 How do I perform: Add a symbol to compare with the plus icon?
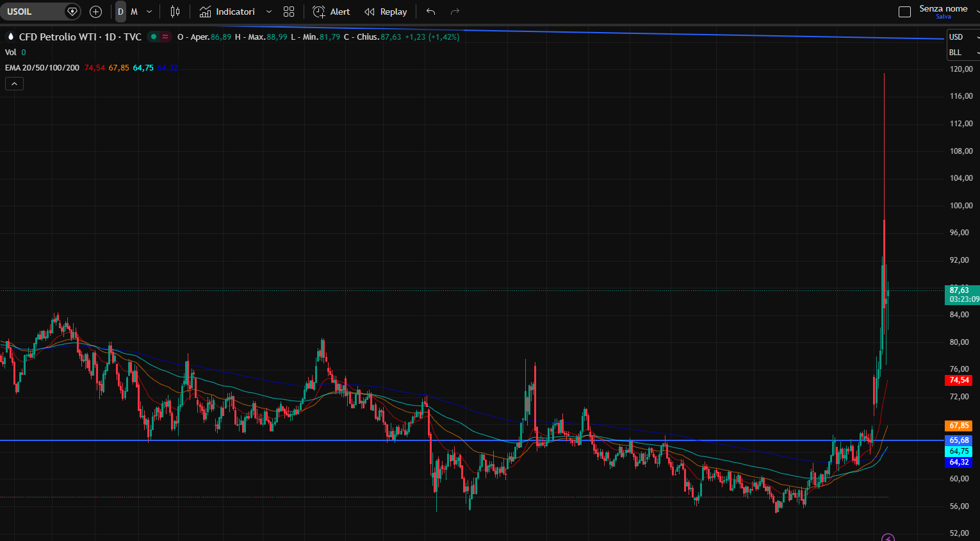point(96,12)
